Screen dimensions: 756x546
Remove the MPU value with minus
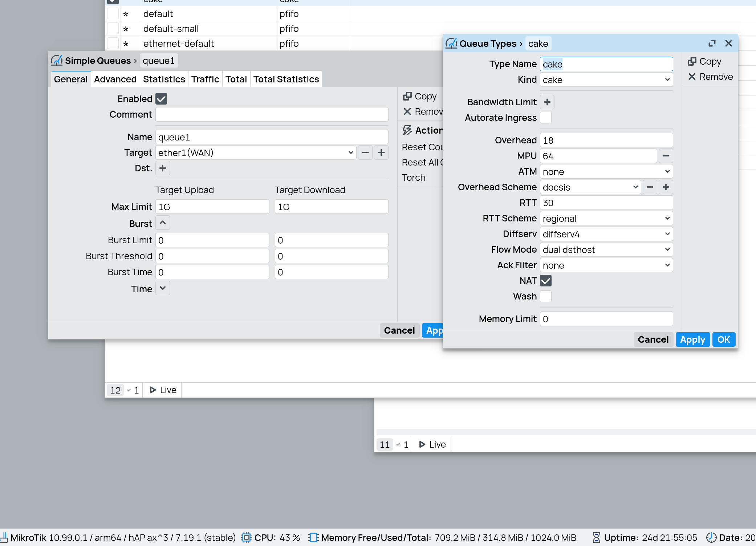[666, 156]
